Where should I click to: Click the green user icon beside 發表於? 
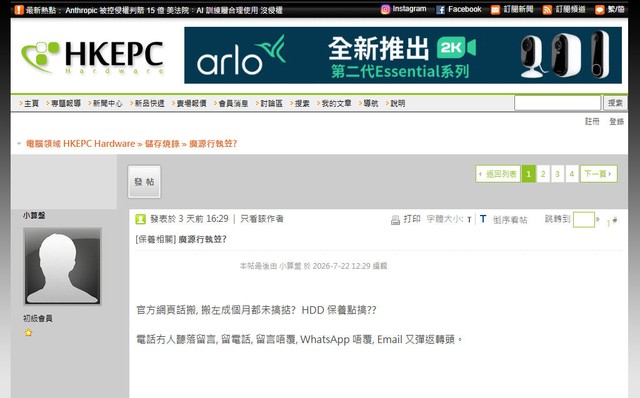(140, 219)
